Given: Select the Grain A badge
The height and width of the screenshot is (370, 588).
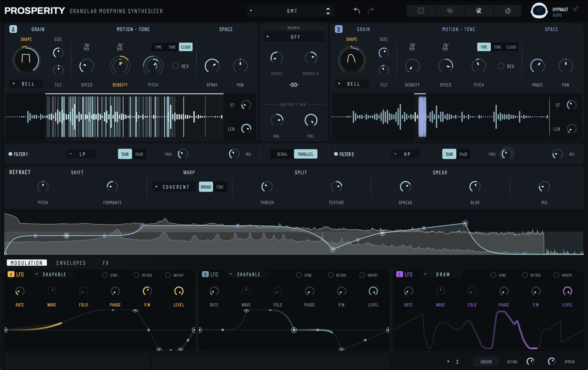Looking at the screenshot, I should [13, 29].
